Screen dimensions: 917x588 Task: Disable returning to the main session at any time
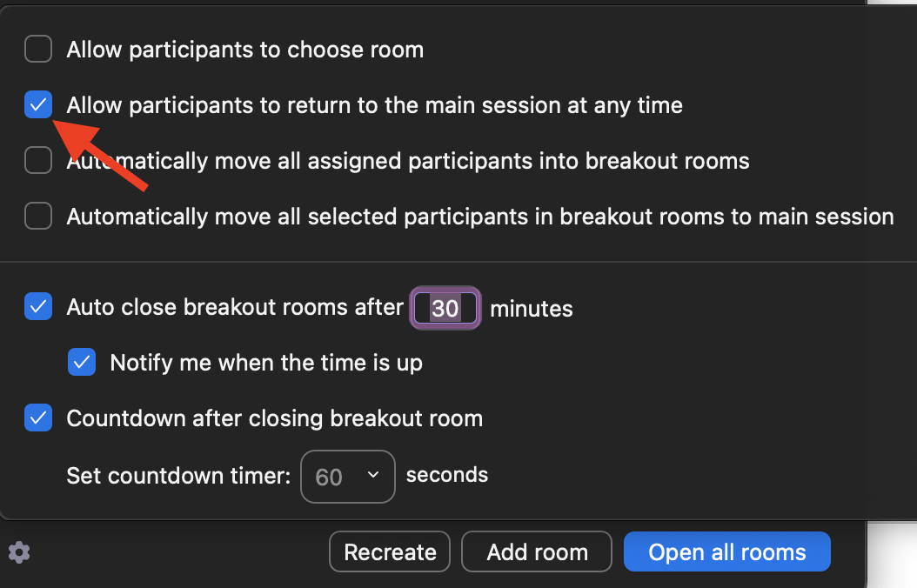tap(37, 104)
